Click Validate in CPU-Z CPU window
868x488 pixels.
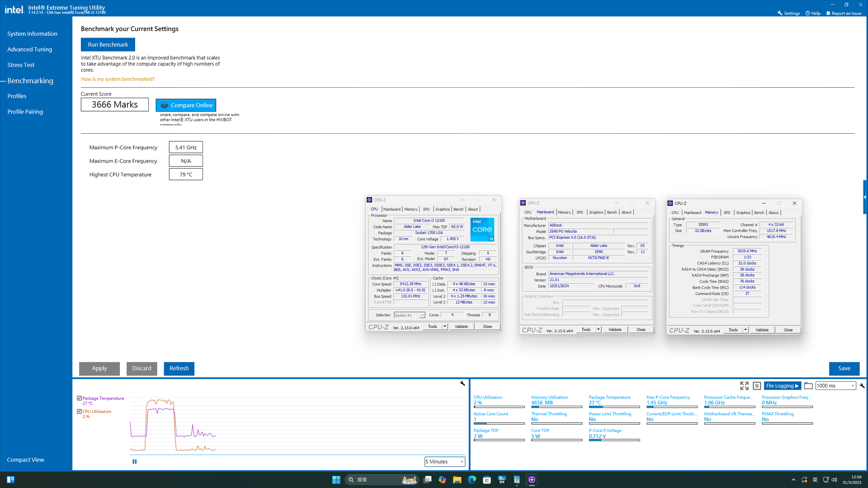(461, 326)
